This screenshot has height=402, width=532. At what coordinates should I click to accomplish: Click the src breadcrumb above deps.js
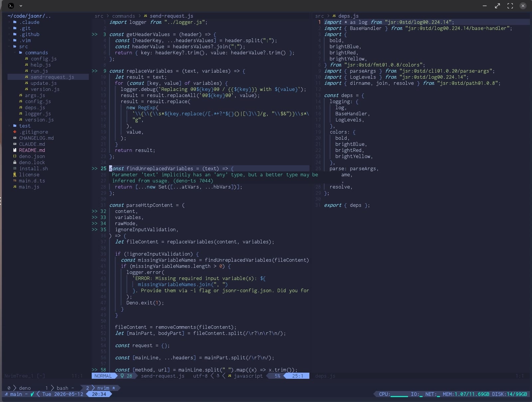pos(319,16)
